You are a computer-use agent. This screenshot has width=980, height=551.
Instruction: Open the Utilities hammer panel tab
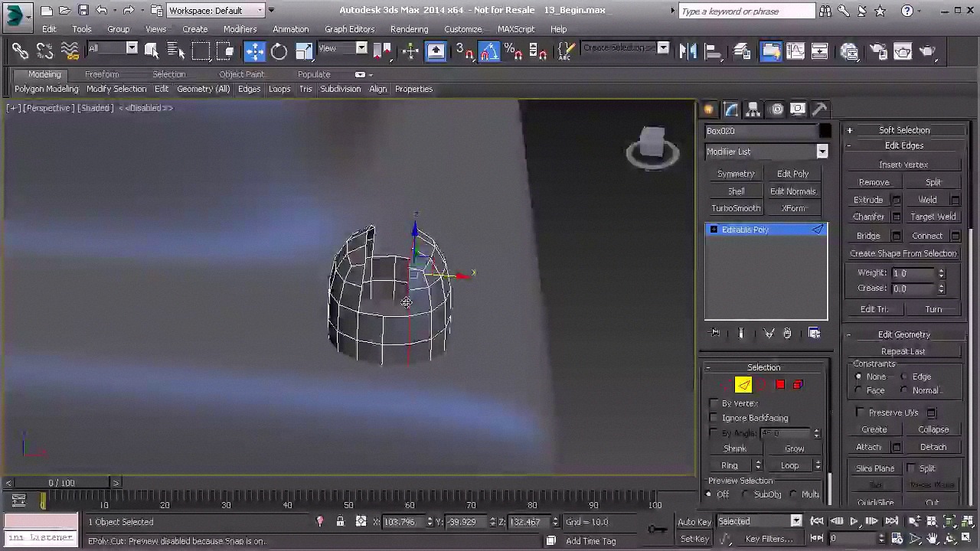point(820,109)
